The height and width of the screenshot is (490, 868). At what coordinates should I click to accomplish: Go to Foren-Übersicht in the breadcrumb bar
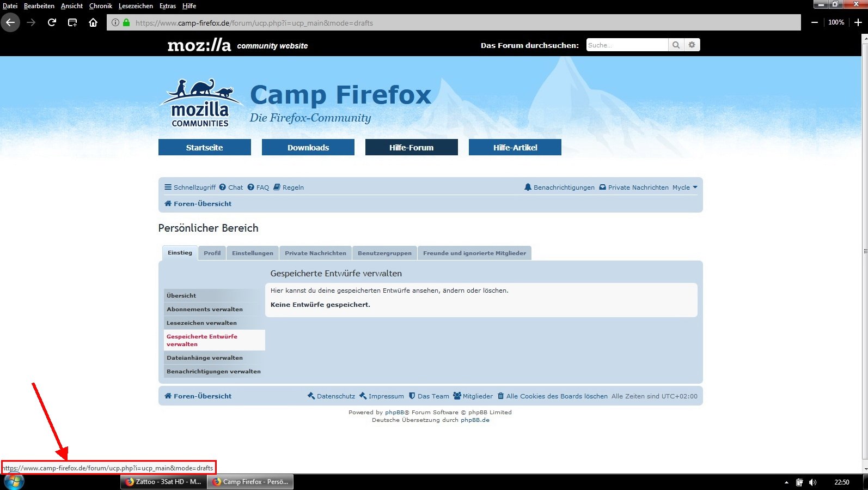(198, 203)
